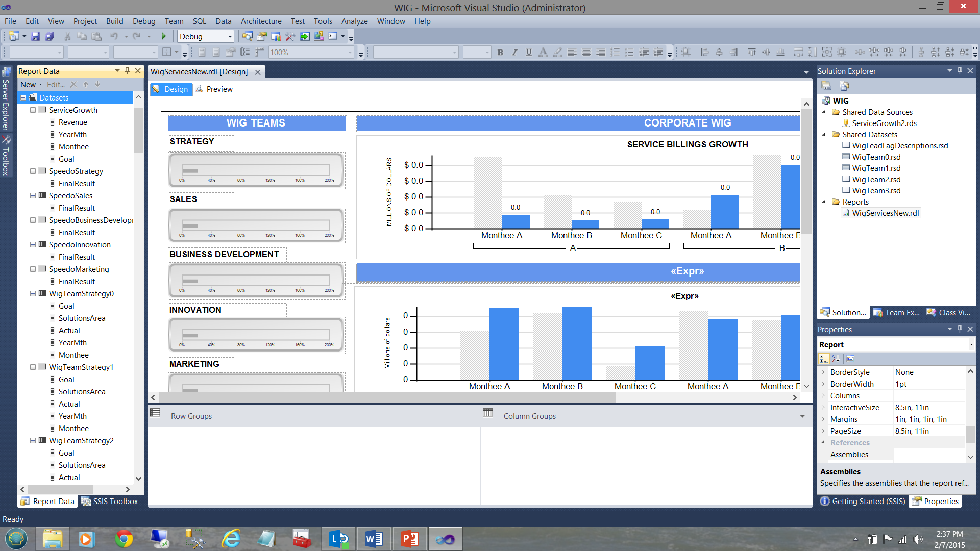
Task: Toggle auto-hide pin on Report Data panel
Action: pyautogui.click(x=128, y=71)
